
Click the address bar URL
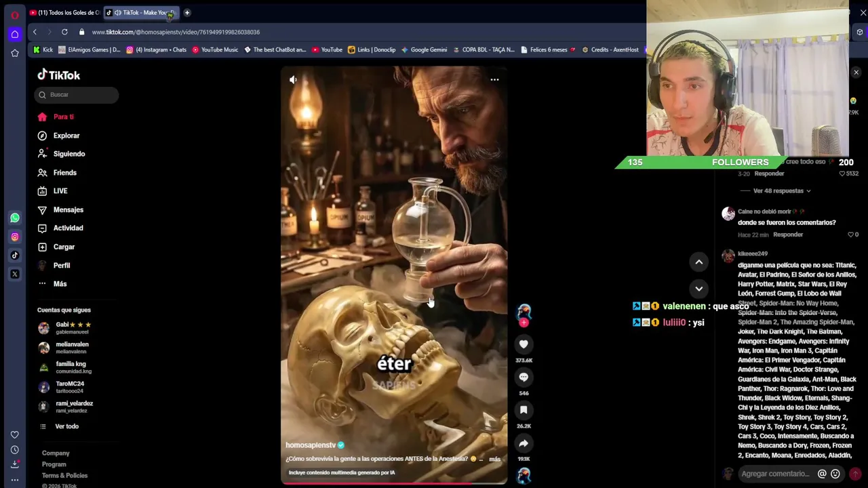point(176,32)
